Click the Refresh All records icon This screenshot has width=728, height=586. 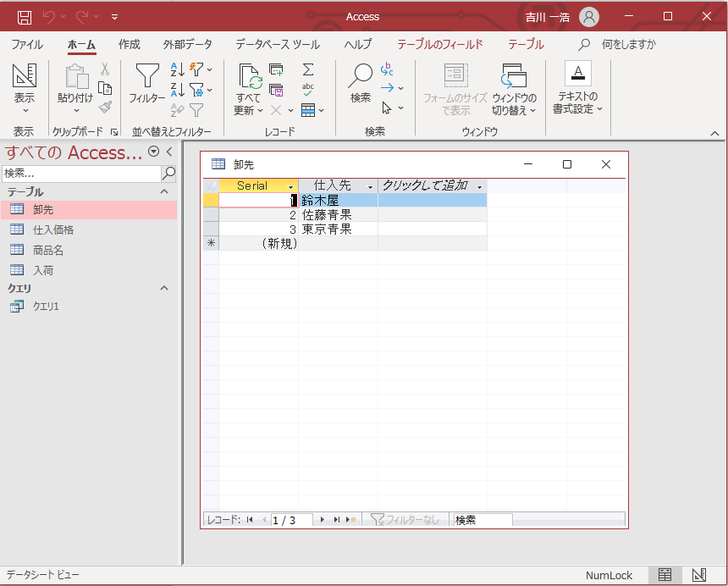point(249,89)
